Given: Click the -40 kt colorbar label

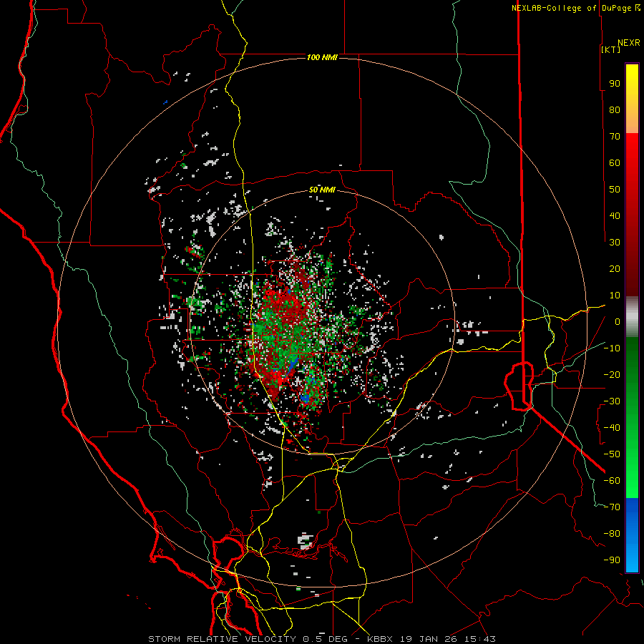Looking at the screenshot, I should pos(612,428).
